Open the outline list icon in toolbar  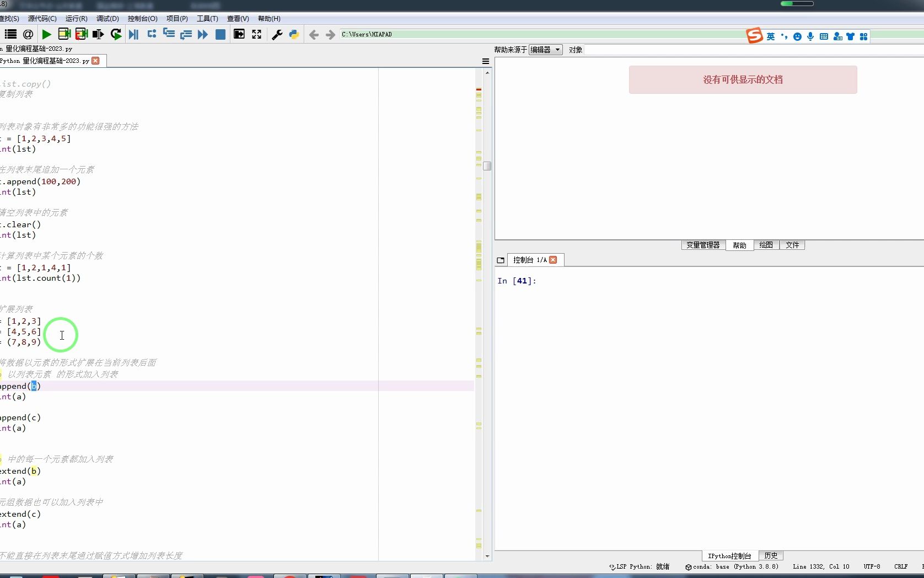10,34
